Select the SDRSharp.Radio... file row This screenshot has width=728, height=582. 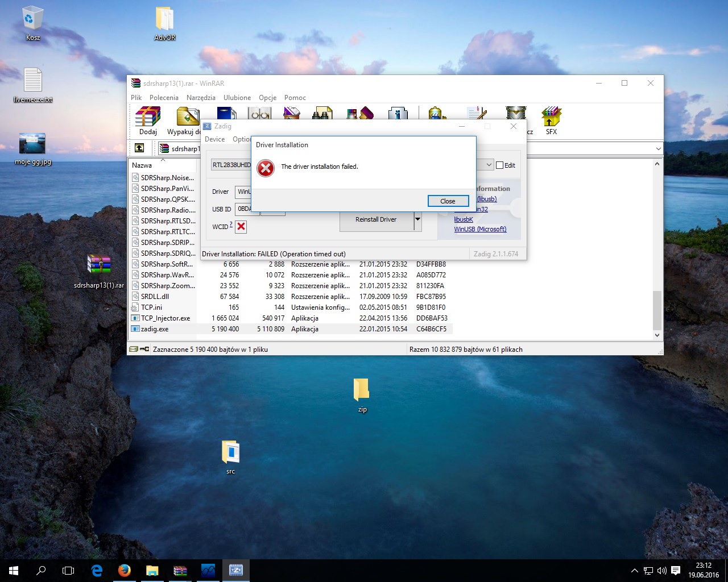(x=164, y=210)
